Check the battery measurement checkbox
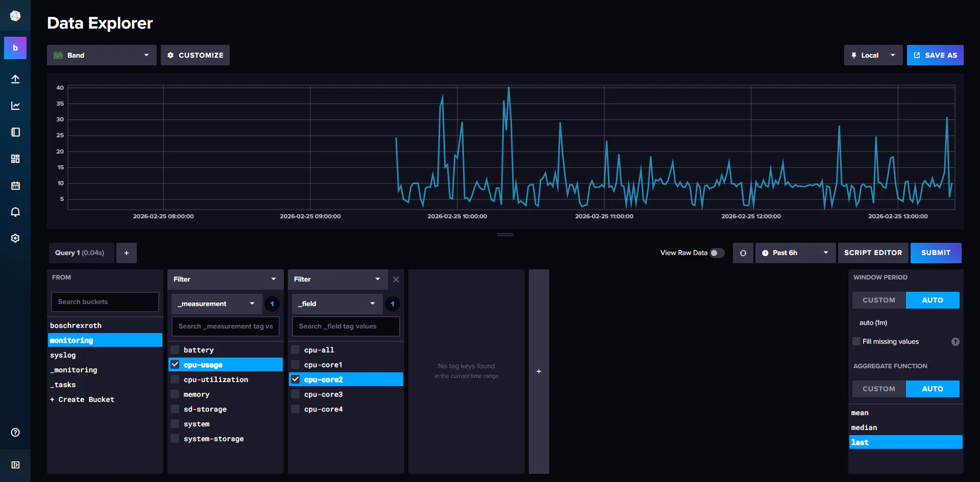Image resolution: width=980 pixels, height=482 pixels. coord(175,350)
